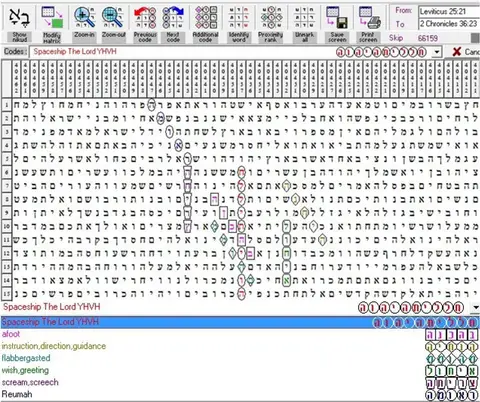Click row header number 10
The image size is (480, 402).
point(7,226)
